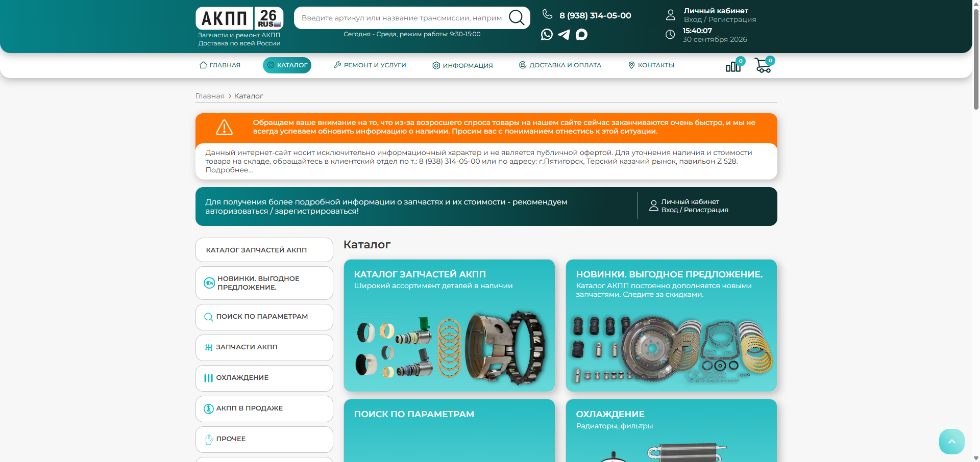
Task: Open the comparison chart icon
Action: [x=733, y=66]
